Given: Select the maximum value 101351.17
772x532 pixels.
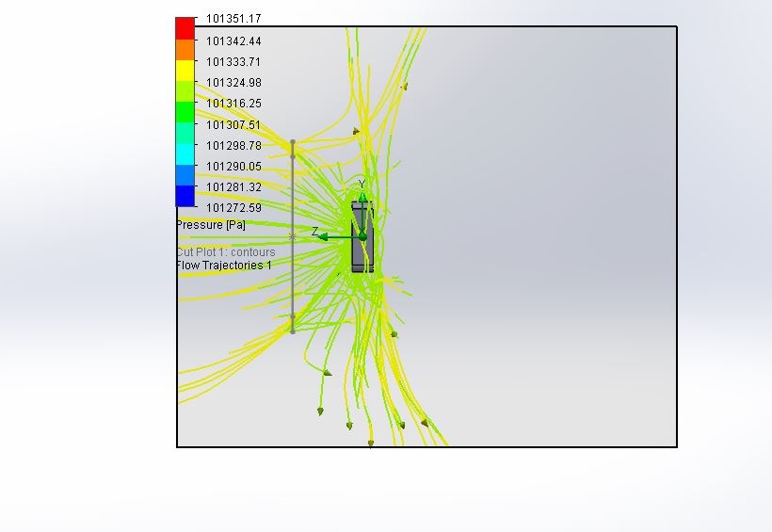Looking at the screenshot, I should pyautogui.click(x=233, y=19).
